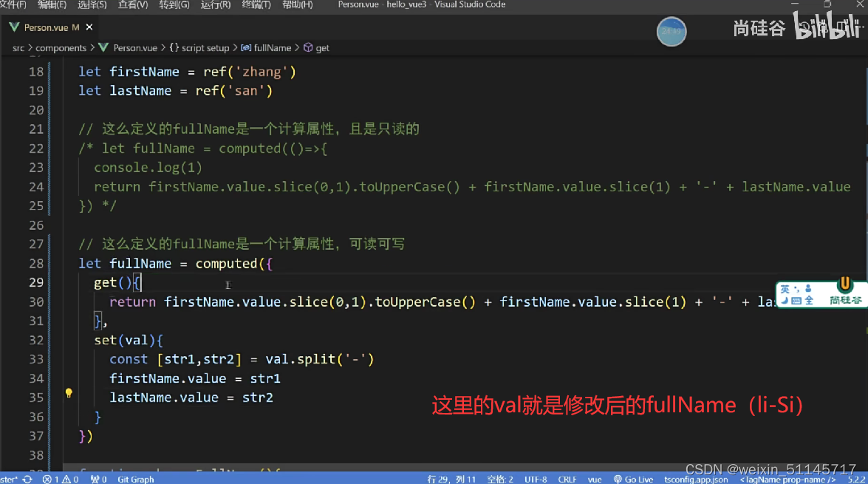Click the Vue logo in the breadcrumb
Image resolution: width=868 pixels, height=484 pixels.
pyautogui.click(x=103, y=47)
